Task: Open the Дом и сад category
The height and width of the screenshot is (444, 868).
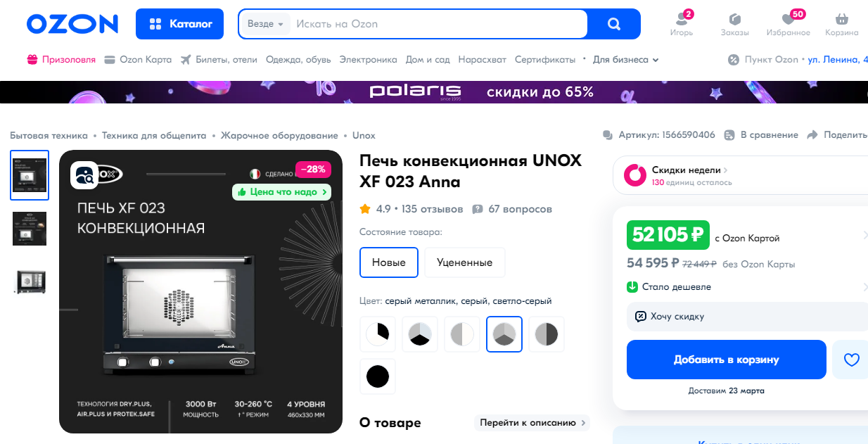Action: 428,60
